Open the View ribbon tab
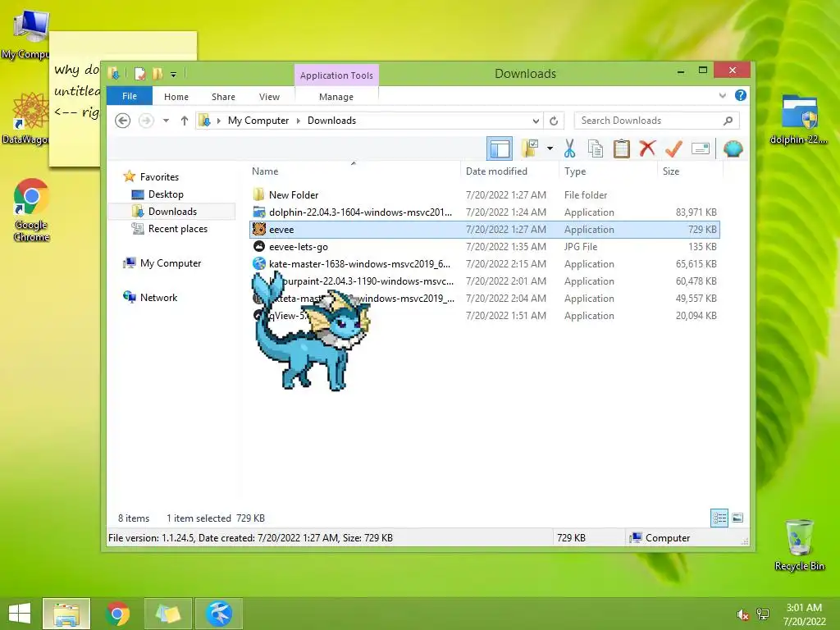 pyautogui.click(x=269, y=97)
